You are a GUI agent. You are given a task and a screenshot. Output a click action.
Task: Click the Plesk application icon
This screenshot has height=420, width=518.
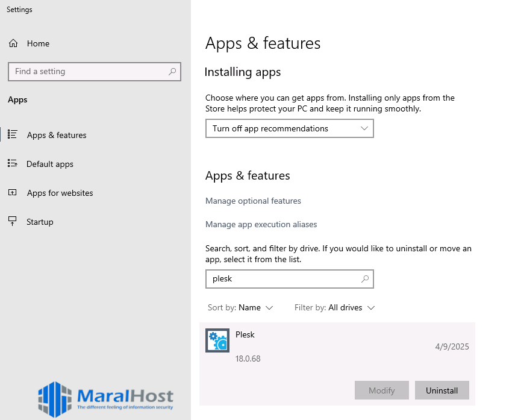[x=217, y=340]
